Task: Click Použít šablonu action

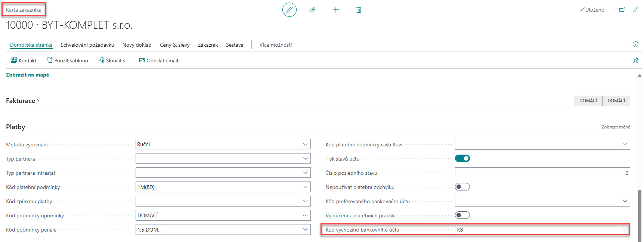Action: (67, 60)
